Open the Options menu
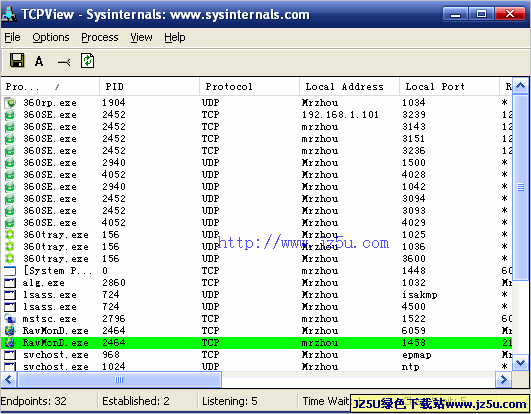531x414 pixels. [51, 37]
